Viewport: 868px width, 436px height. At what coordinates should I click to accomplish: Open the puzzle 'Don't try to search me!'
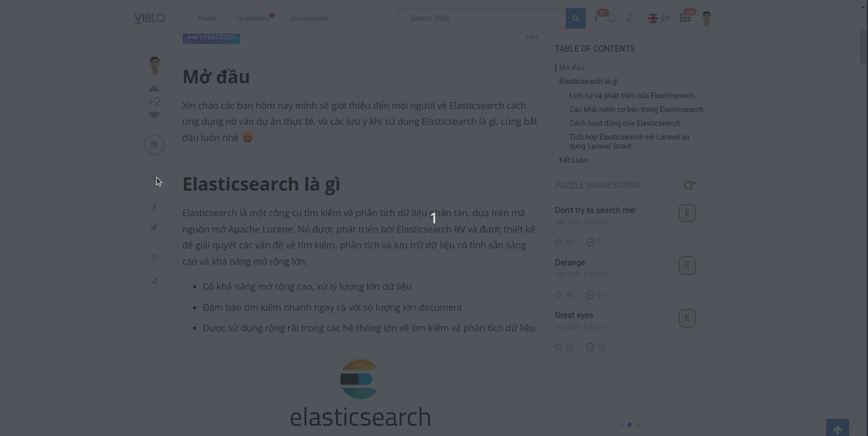(595, 211)
